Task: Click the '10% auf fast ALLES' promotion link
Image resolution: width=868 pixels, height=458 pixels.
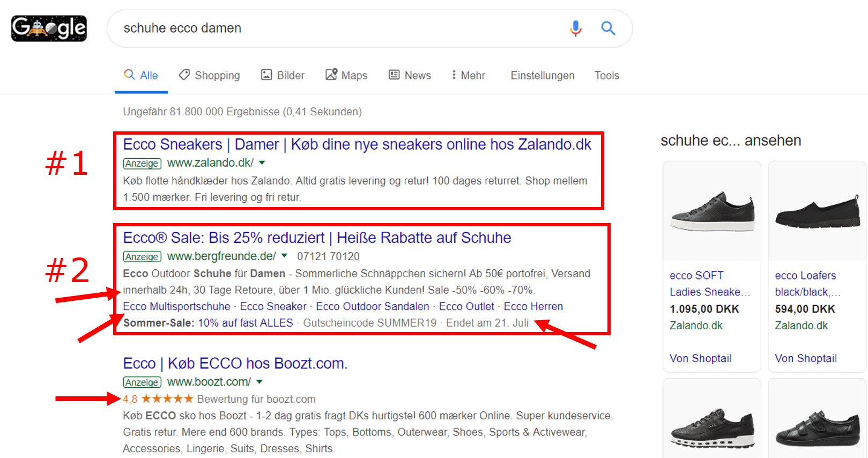Action: 246,323
